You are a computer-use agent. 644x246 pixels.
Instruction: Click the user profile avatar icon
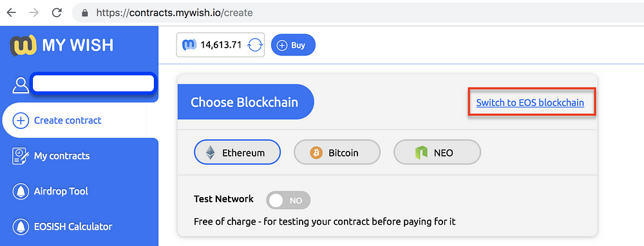coord(20,84)
